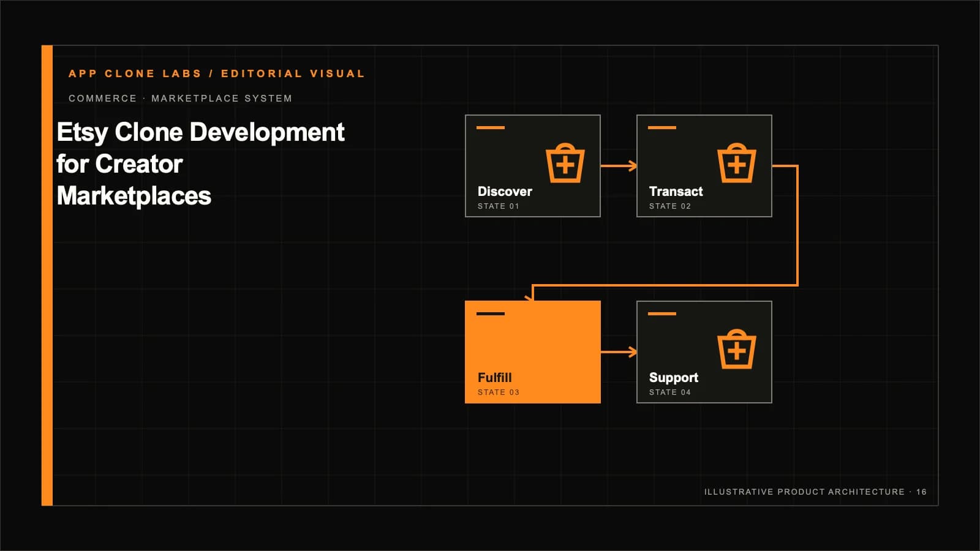Click the shopping basket icon in the Discover card
980x551 pixels.
tap(565, 163)
